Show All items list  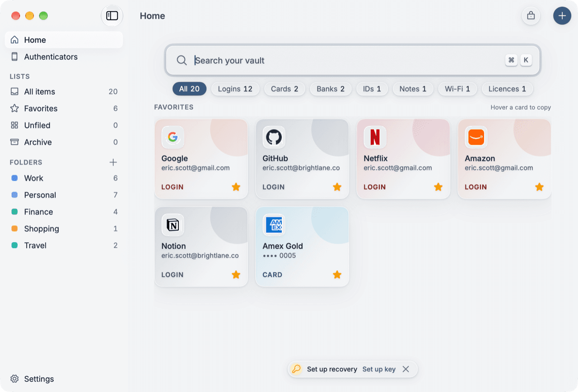pyautogui.click(x=64, y=92)
